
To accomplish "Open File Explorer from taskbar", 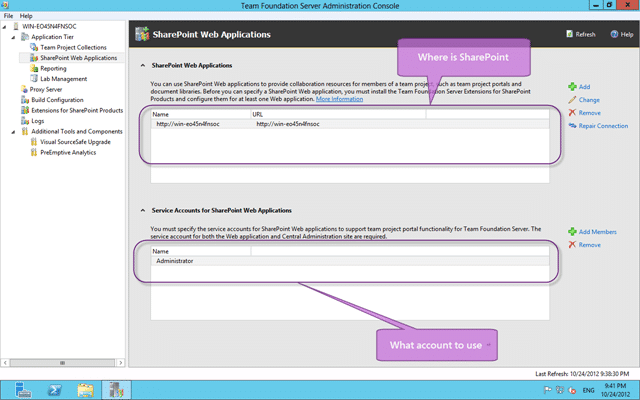I will pyautogui.click(x=85, y=390).
